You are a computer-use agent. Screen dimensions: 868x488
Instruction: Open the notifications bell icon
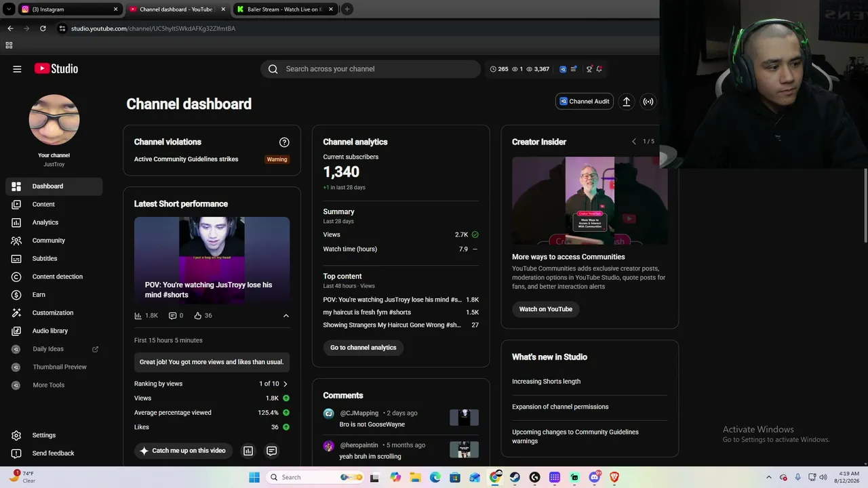tap(599, 68)
